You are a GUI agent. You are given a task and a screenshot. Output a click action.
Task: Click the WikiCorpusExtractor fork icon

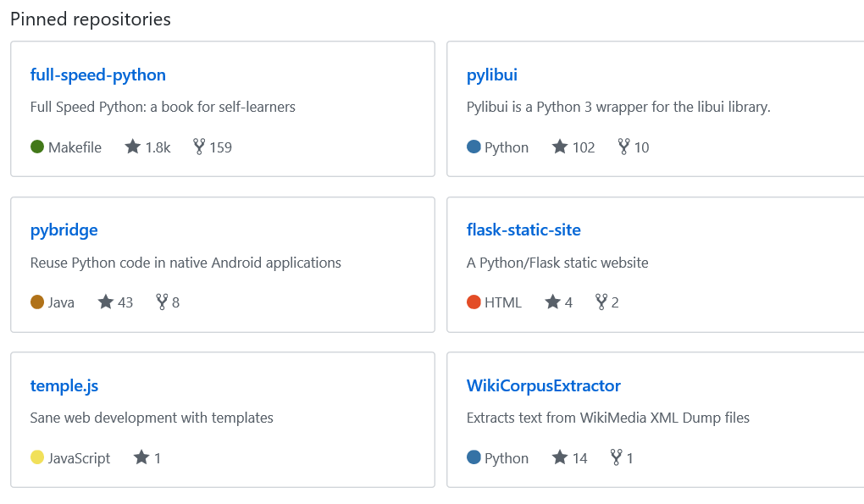[x=616, y=457]
